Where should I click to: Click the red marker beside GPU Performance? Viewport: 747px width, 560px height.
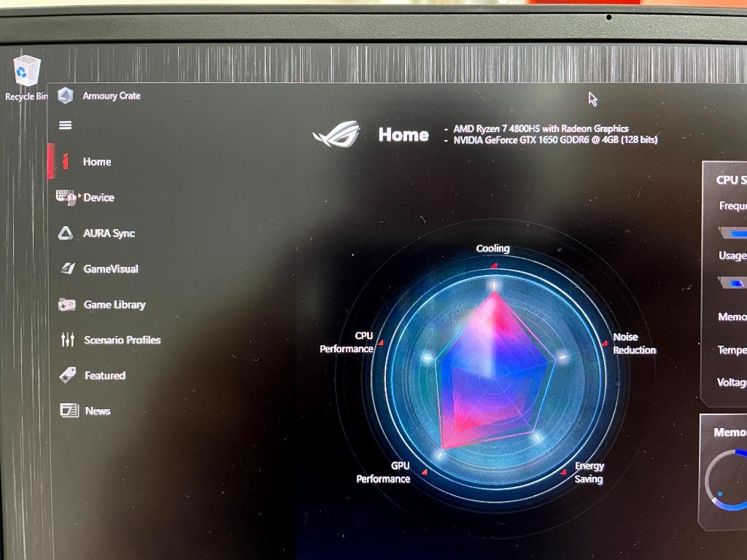click(425, 472)
